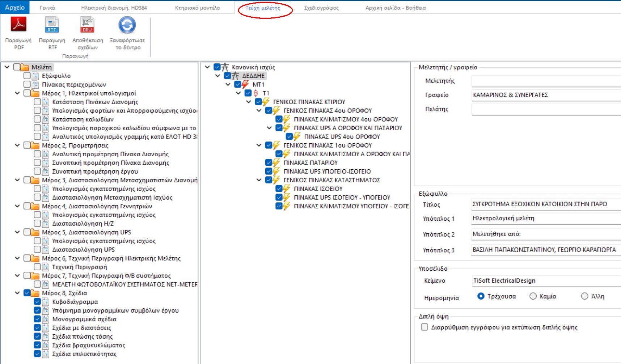The image size is (621, 364).
Task: Click the ΔΕΔΔΗ power pylon icon
Action: coord(236,76)
